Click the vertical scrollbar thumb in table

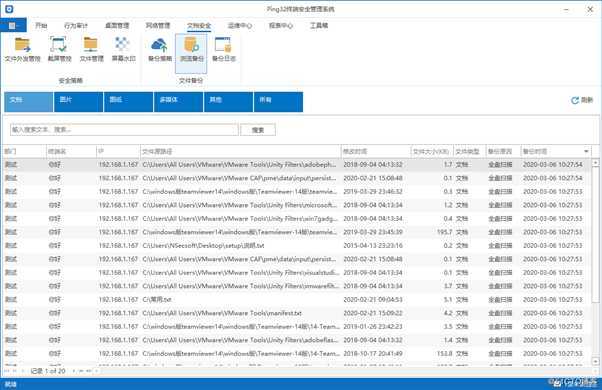click(x=595, y=234)
